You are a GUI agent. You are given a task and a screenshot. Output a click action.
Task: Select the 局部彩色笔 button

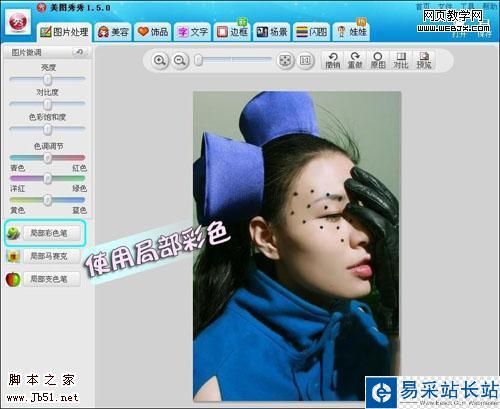(52, 233)
